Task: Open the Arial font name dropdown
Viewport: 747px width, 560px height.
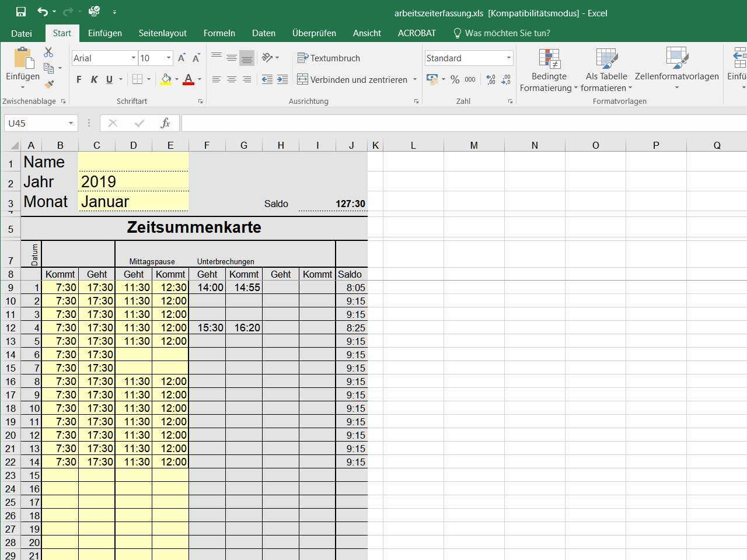Action: click(133, 58)
